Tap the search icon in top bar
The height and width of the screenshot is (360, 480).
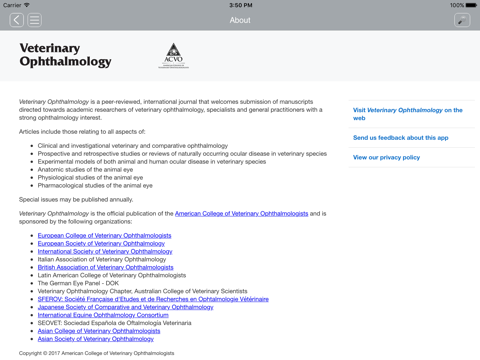click(462, 20)
